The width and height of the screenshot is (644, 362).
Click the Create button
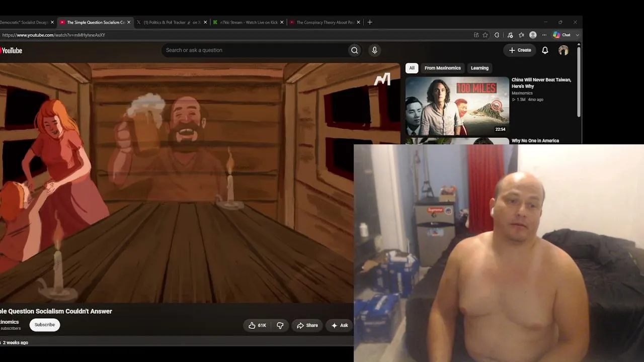[x=520, y=50]
